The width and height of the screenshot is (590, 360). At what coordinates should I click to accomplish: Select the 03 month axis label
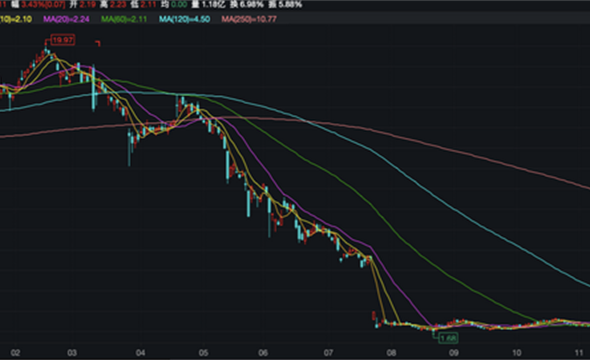72,353
